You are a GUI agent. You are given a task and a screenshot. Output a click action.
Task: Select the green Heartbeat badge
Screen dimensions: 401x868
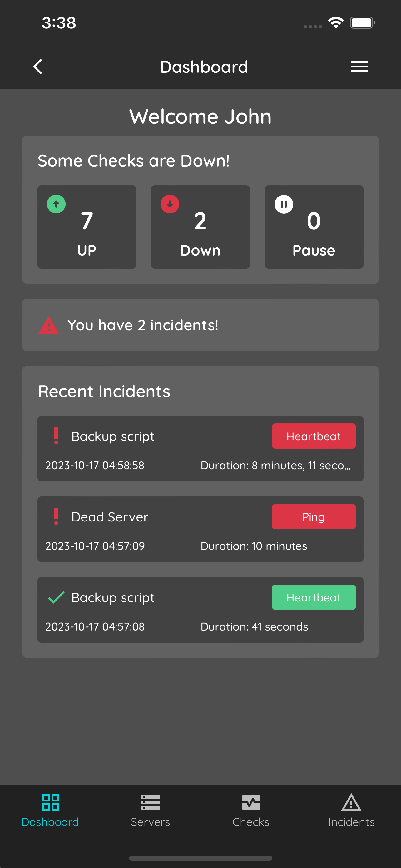click(x=314, y=597)
